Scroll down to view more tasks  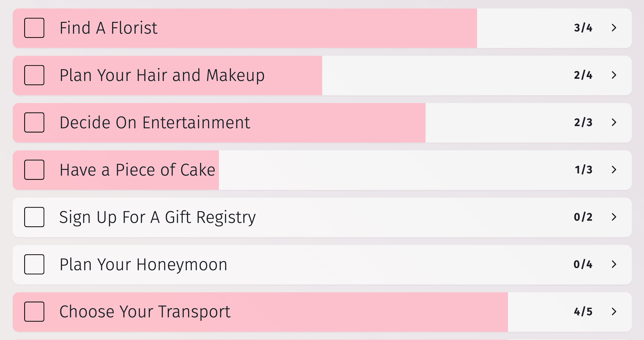click(322, 333)
